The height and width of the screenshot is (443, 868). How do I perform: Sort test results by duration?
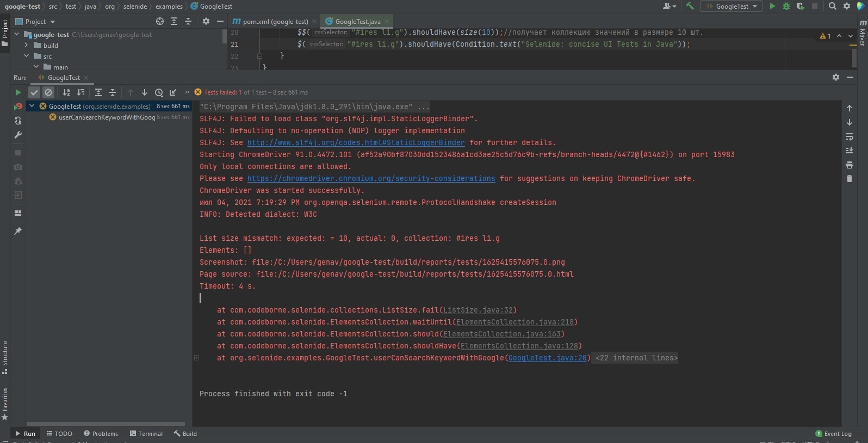(x=81, y=92)
